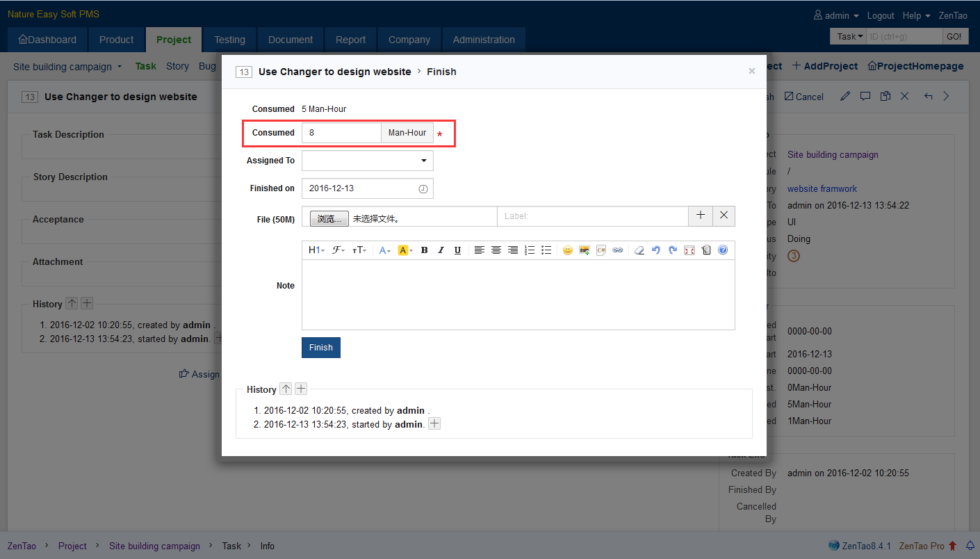980x559 pixels.
Task: Undo the last edit in Note editor
Action: [656, 250]
